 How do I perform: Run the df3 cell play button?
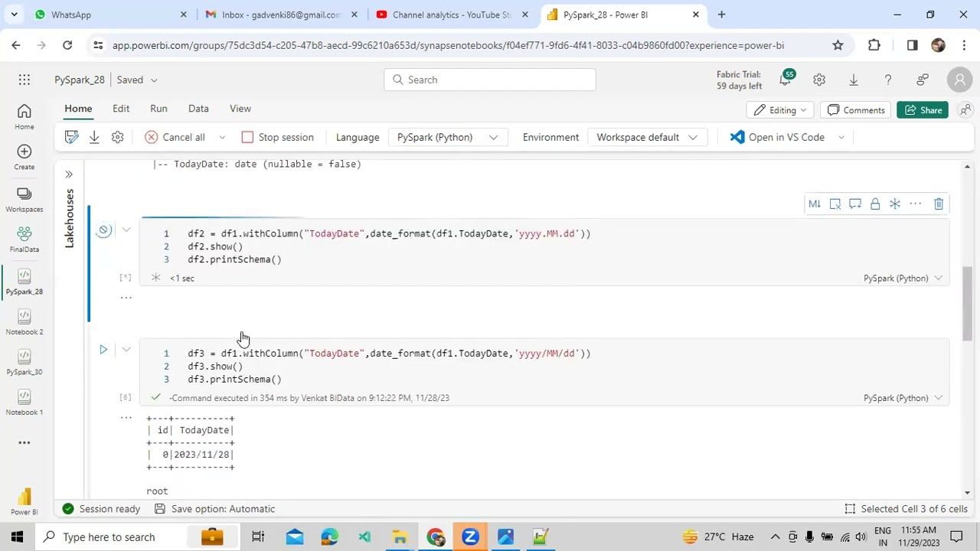[103, 350]
